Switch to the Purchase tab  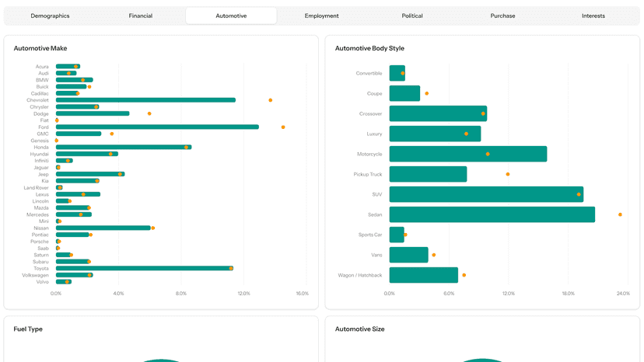click(x=502, y=16)
